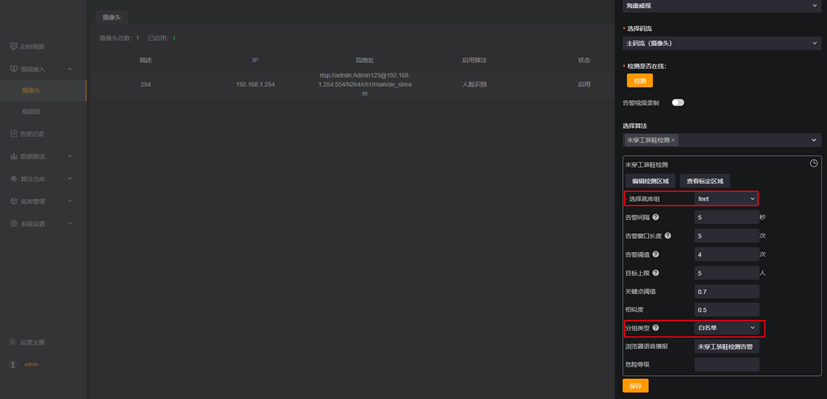Image resolution: width=827 pixels, height=399 pixels.
Task: Click the 254 description cell
Action: click(x=146, y=84)
